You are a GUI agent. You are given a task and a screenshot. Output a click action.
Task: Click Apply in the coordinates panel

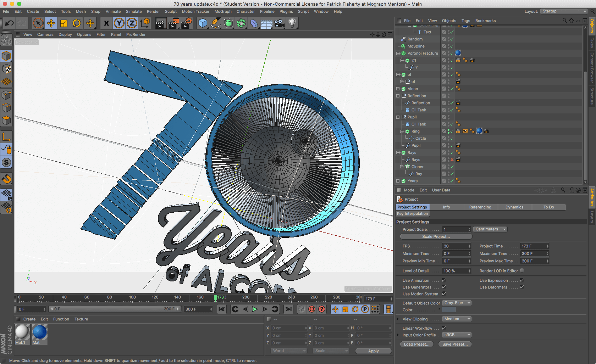373,351
